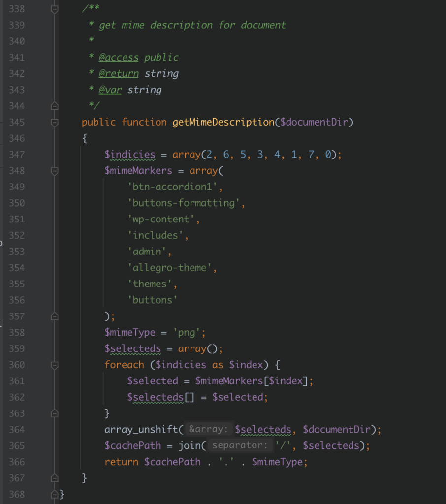
Task: Place cursor on getMimeDescription function name
Action: [x=223, y=122]
